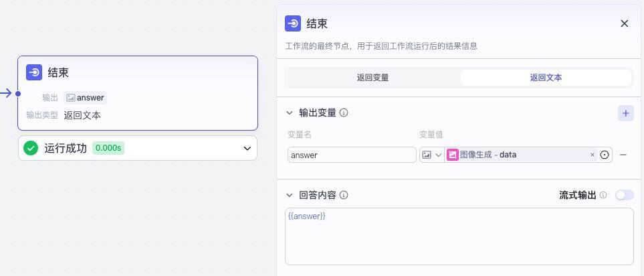Image resolution: width=644 pixels, height=276 pixels.
Task: Enable the 流式输出 switch
Action: pos(625,195)
